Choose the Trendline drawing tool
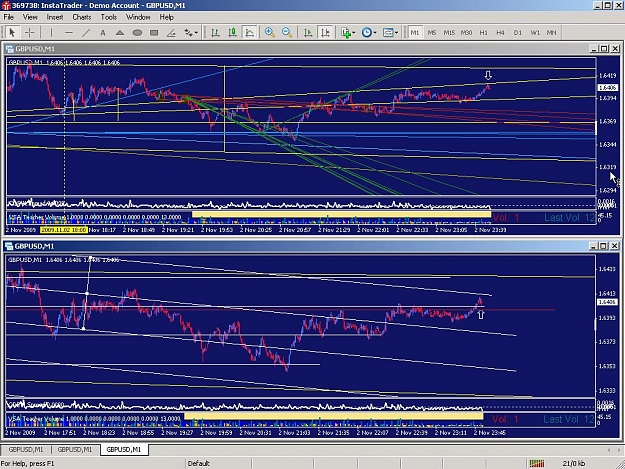 click(86, 32)
